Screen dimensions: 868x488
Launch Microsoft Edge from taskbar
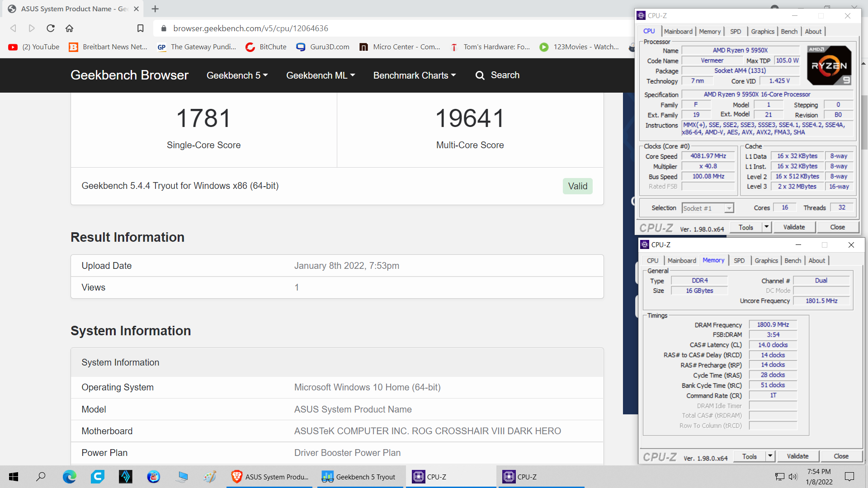tap(69, 477)
